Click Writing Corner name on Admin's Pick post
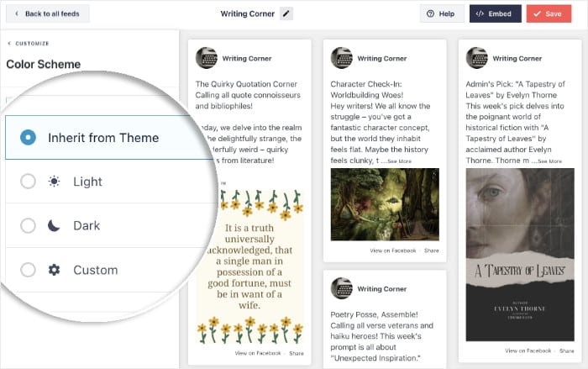 coord(517,59)
